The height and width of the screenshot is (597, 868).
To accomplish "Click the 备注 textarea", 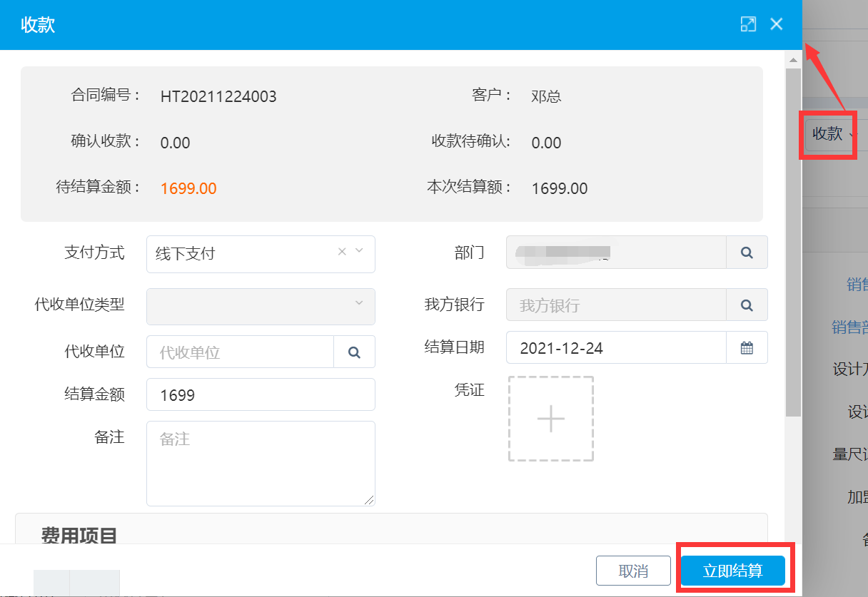I will tap(261, 464).
